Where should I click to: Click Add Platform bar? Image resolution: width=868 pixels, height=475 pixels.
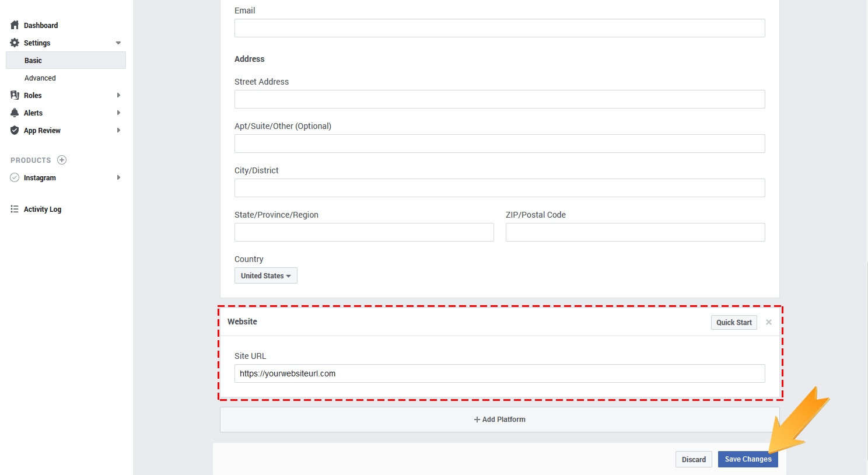[499, 420]
